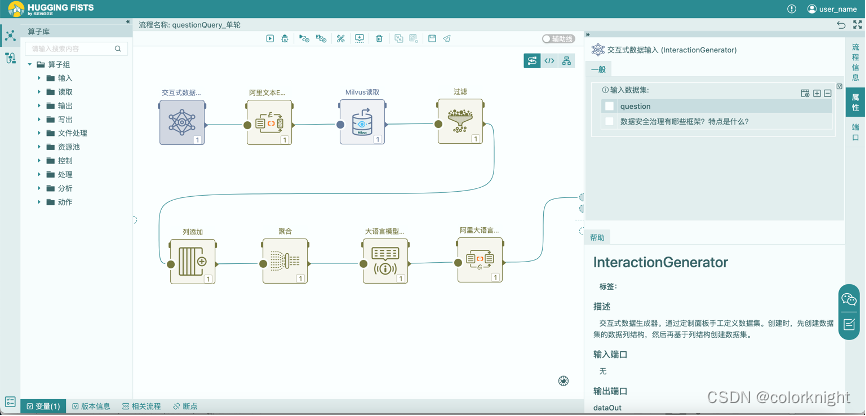Select the 阿里大语言 node on canvas

point(480,260)
